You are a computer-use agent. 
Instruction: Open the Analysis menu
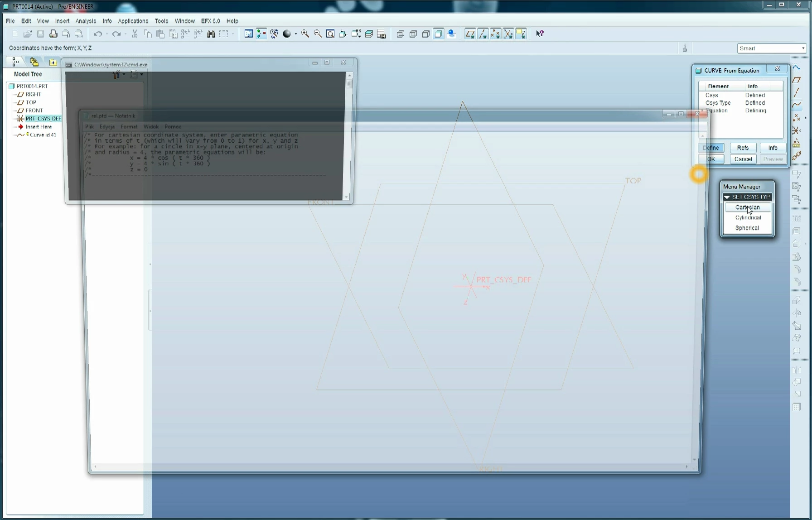coord(86,21)
